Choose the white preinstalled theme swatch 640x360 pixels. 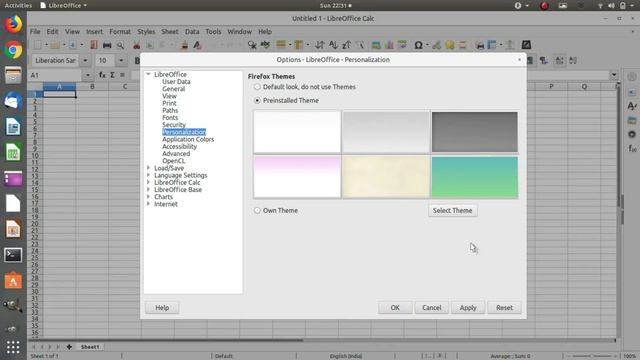pos(297,132)
